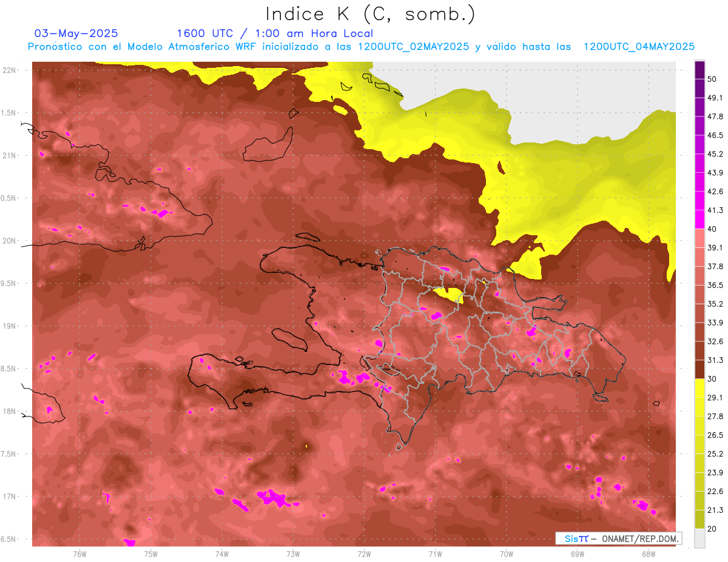Click the '41.3' value on color scale
Image resolution: width=728 pixels, height=562 pixels.
715,210
